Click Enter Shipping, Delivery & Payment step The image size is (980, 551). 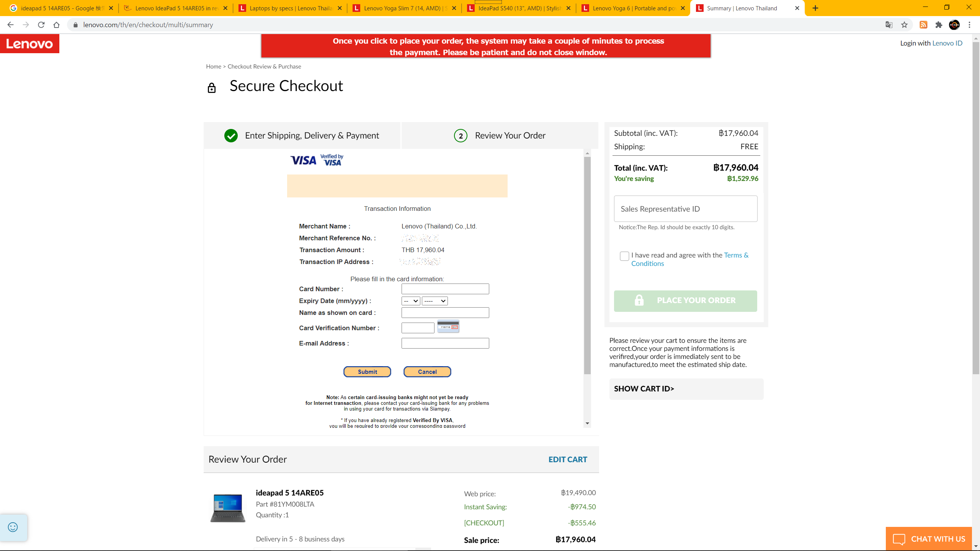(302, 135)
